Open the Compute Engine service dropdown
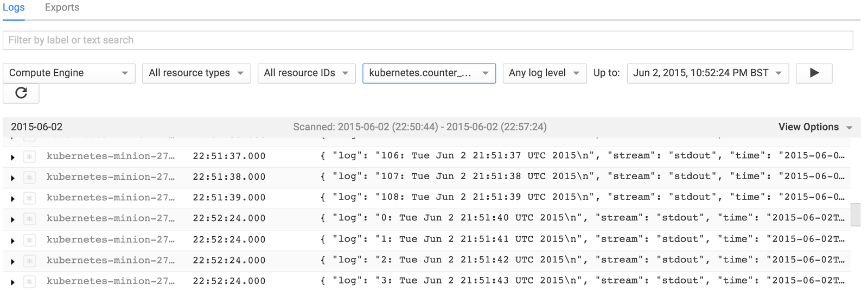Image resolution: width=868 pixels, height=290 pixels. click(x=68, y=73)
